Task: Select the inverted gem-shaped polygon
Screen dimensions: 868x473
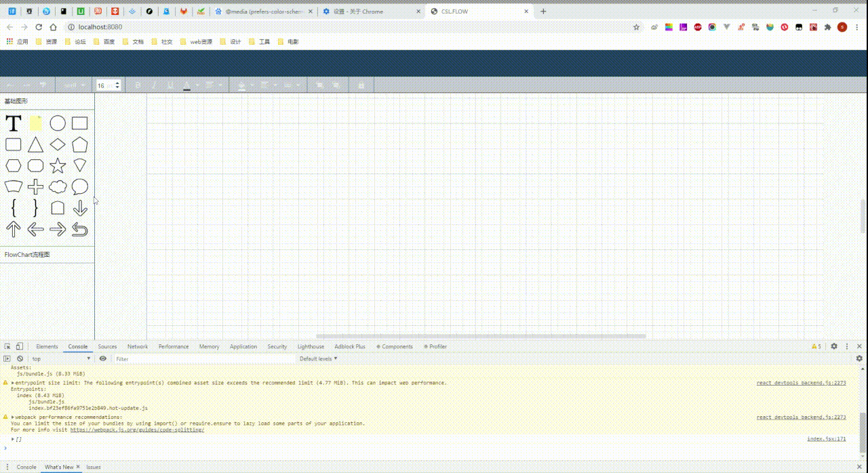Action: [x=80, y=165]
